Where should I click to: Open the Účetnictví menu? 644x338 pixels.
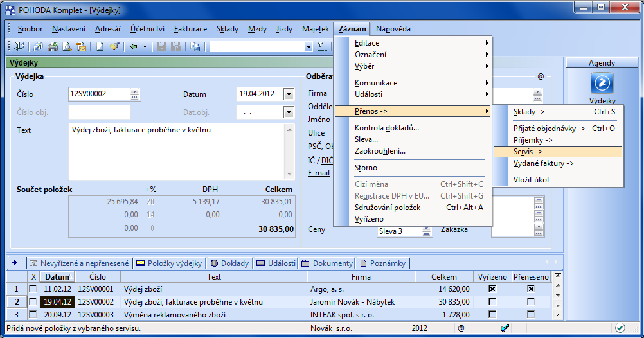147,29
